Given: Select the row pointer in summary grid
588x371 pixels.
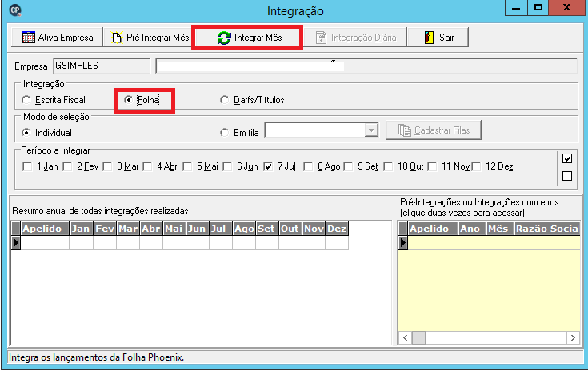Looking at the screenshot, I should click(x=15, y=243).
